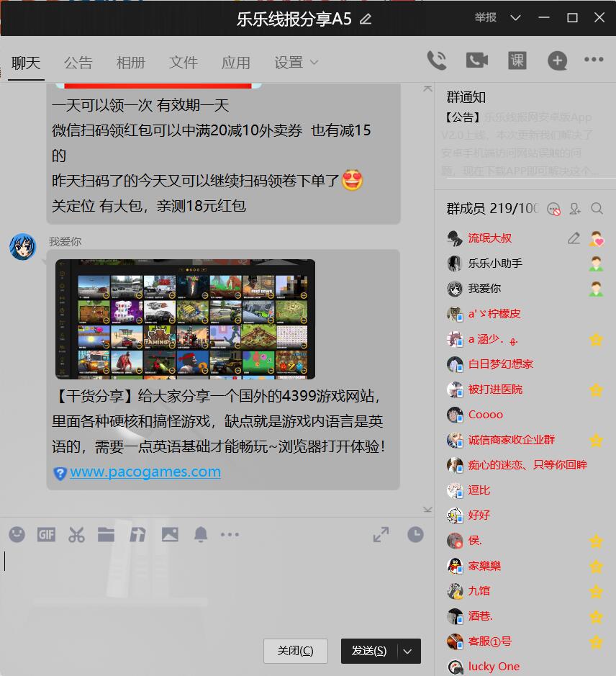Screen dimensions: 616x676
Task: Capture a screenshot with the scissors tool
Action: 76,534
